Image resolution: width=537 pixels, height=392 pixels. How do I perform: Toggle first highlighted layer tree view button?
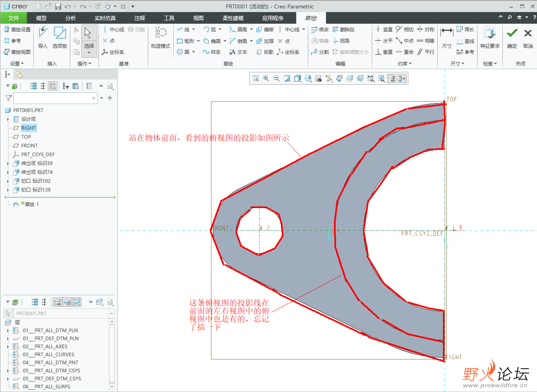[57, 302]
